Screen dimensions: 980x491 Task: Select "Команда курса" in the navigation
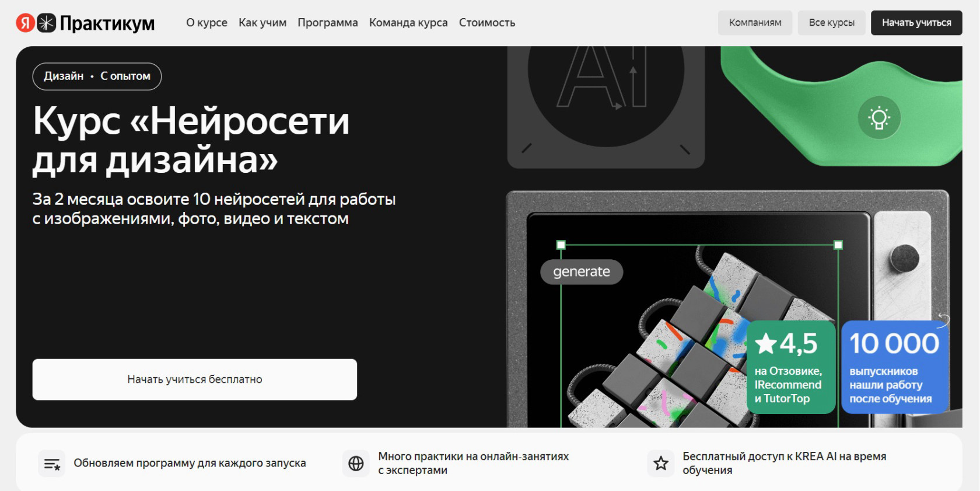click(408, 23)
